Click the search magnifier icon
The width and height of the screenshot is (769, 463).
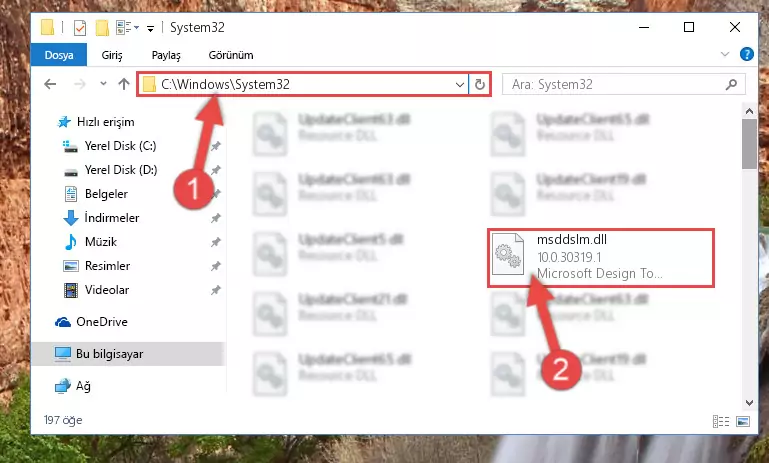(x=731, y=84)
